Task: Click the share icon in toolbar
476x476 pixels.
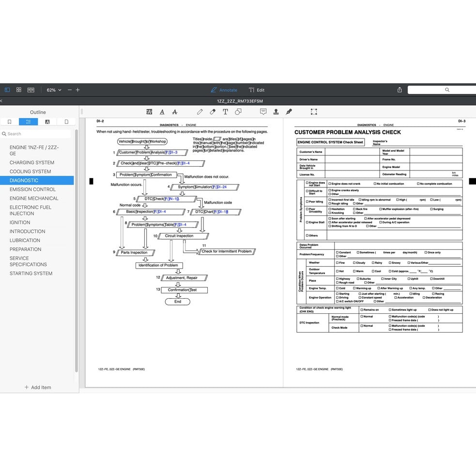Action: [x=399, y=90]
